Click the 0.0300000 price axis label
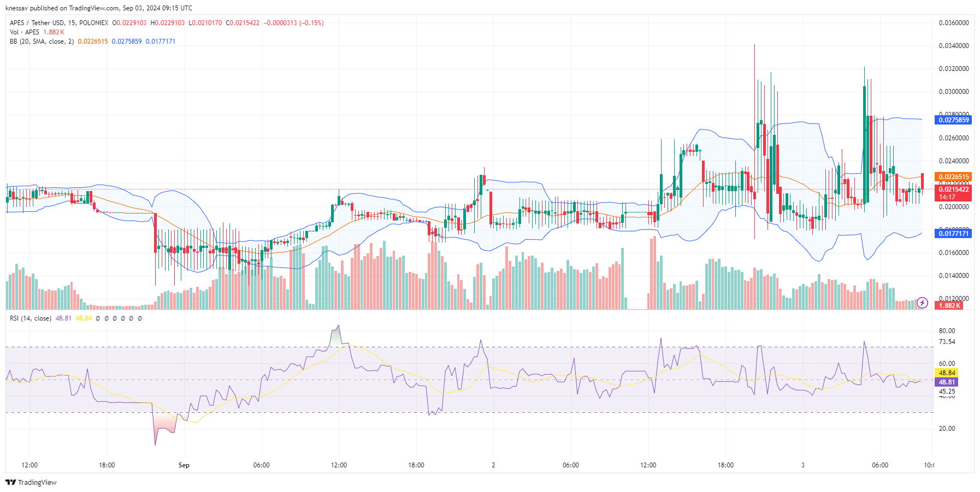 (x=954, y=92)
